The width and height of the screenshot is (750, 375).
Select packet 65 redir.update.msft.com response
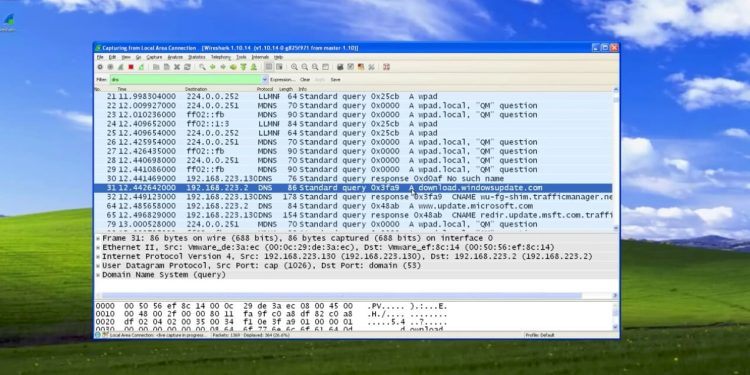click(x=353, y=215)
